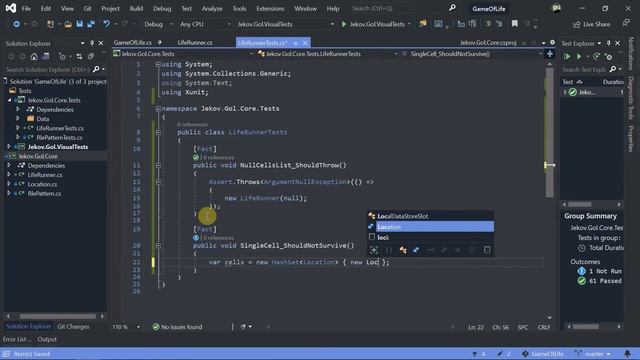640x360 pixels.
Task: Click the Navigate Backward arrow in the toolbar
Action: 16,24
